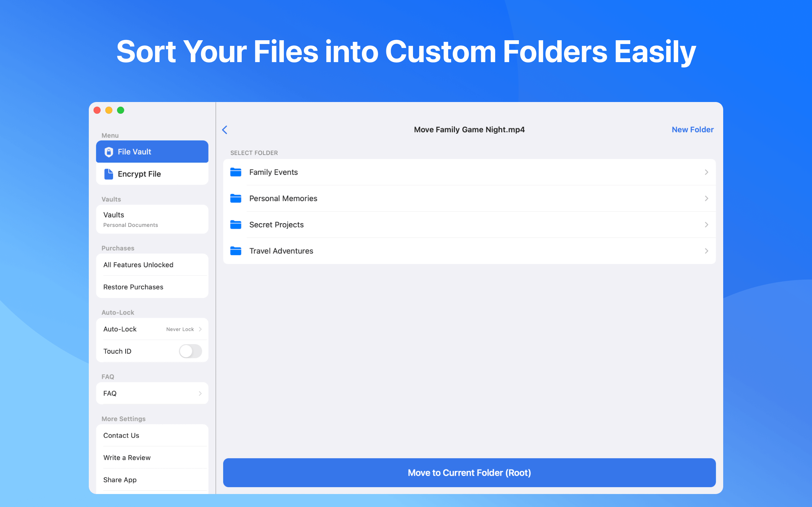812x507 pixels.
Task: Click the Personal Memories folder icon
Action: [x=236, y=198]
